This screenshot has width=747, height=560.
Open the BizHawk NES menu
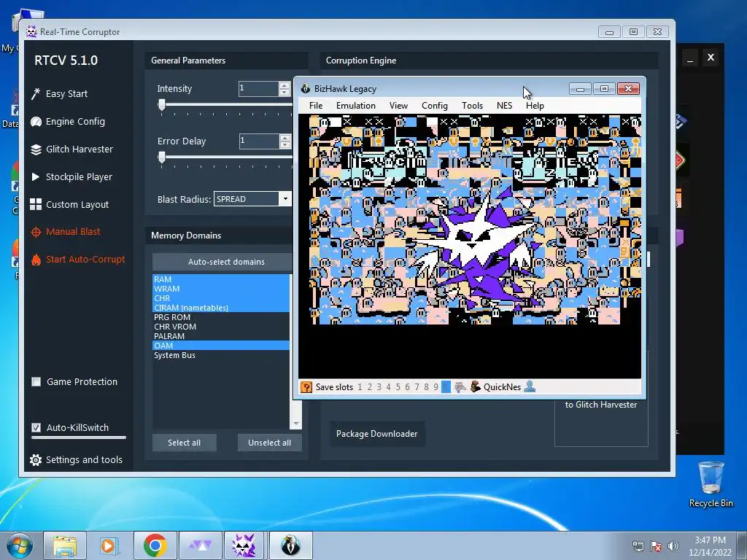point(504,106)
